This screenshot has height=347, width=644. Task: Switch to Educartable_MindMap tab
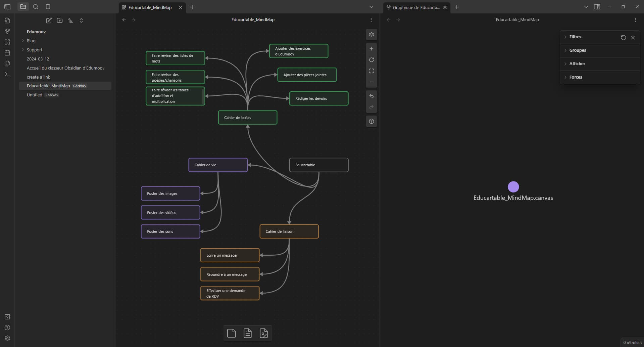pos(150,7)
